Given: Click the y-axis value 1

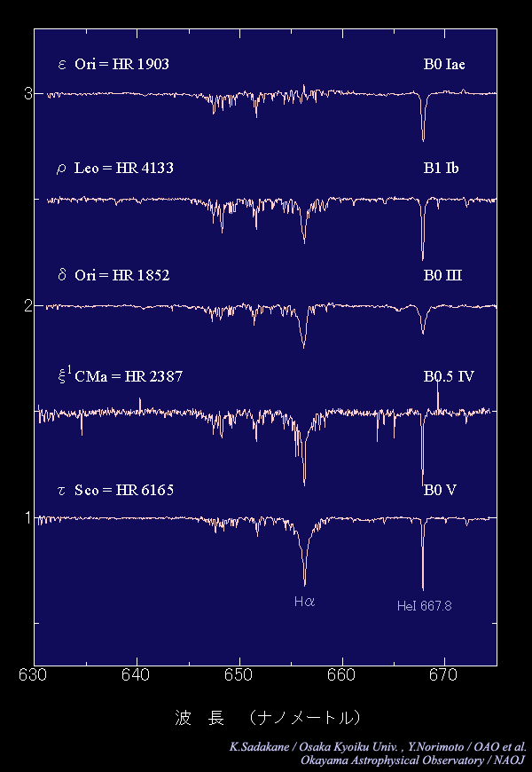Looking at the screenshot, I should tap(27, 518).
